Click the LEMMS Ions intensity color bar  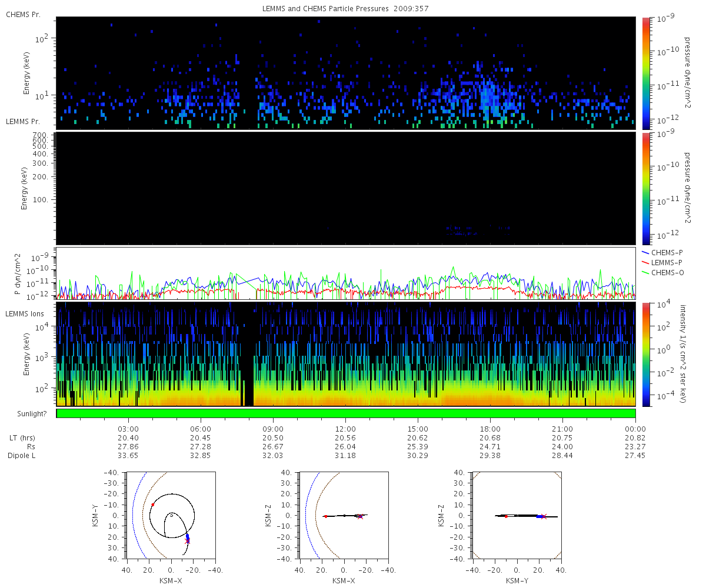click(x=645, y=354)
